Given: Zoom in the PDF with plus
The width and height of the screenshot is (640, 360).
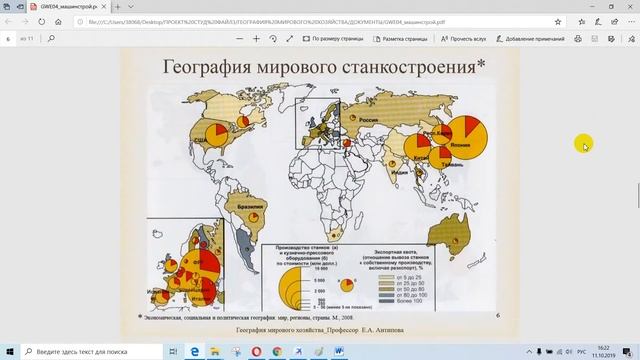Looking at the screenshot, I should pyautogui.click(x=256, y=39).
